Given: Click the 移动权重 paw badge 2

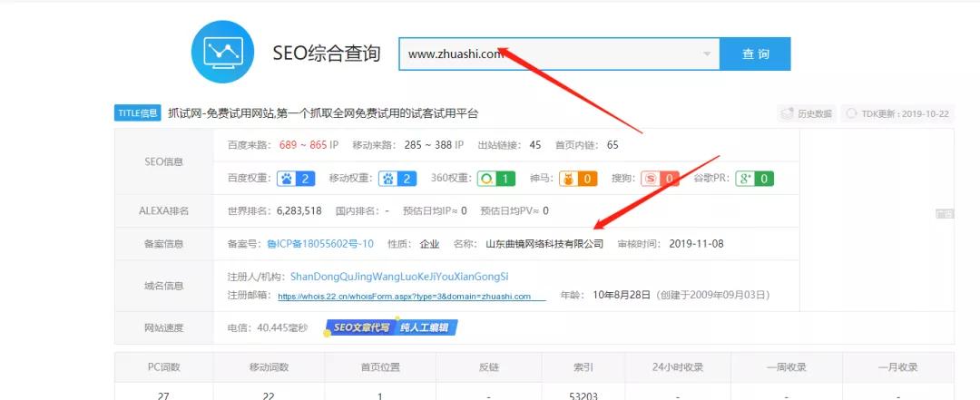Looking at the screenshot, I should [x=397, y=179].
